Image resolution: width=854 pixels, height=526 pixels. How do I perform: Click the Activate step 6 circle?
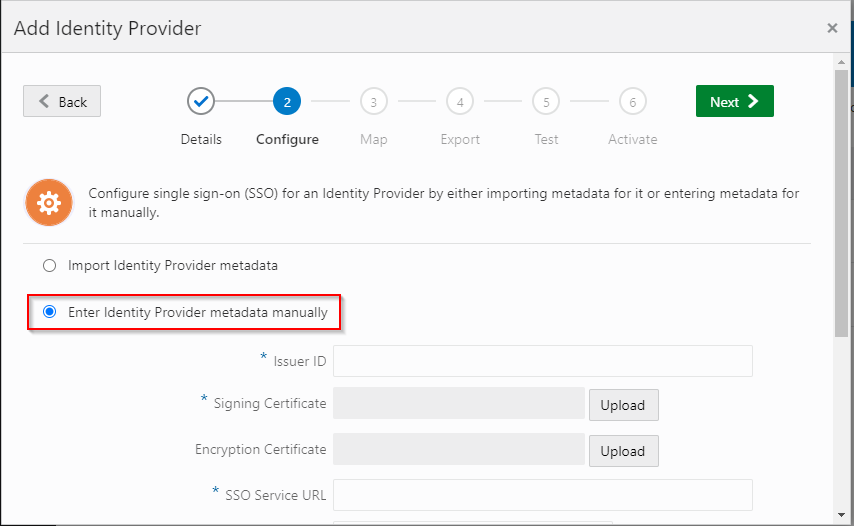(x=632, y=101)
